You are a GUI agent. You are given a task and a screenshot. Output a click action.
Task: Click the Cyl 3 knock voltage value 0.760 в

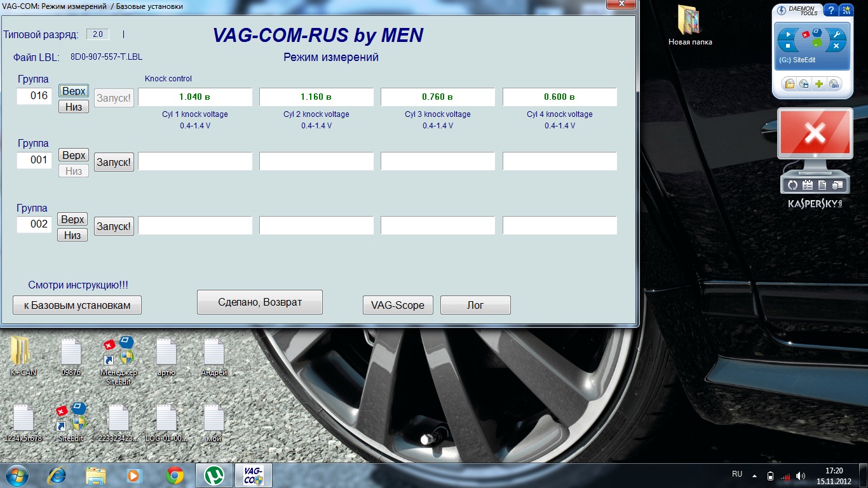pyautogui.click(x=438, y=97)
